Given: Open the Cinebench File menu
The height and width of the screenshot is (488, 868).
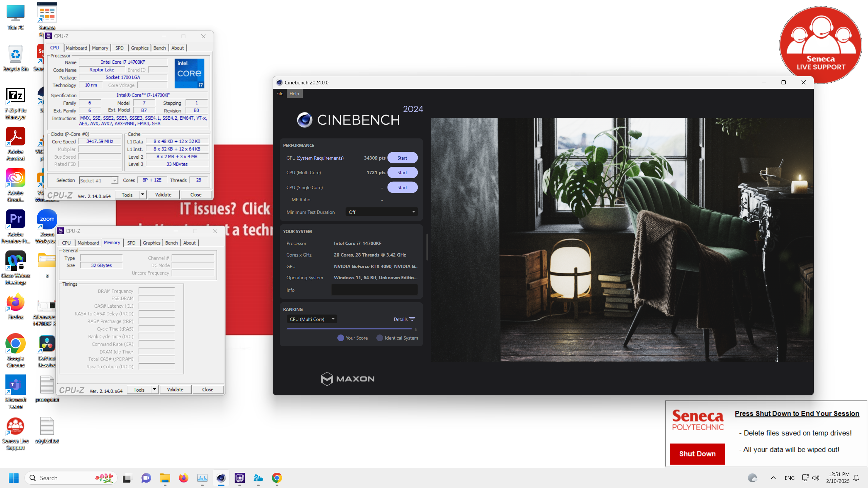Looking at the screenshot, I should point(280,94).
